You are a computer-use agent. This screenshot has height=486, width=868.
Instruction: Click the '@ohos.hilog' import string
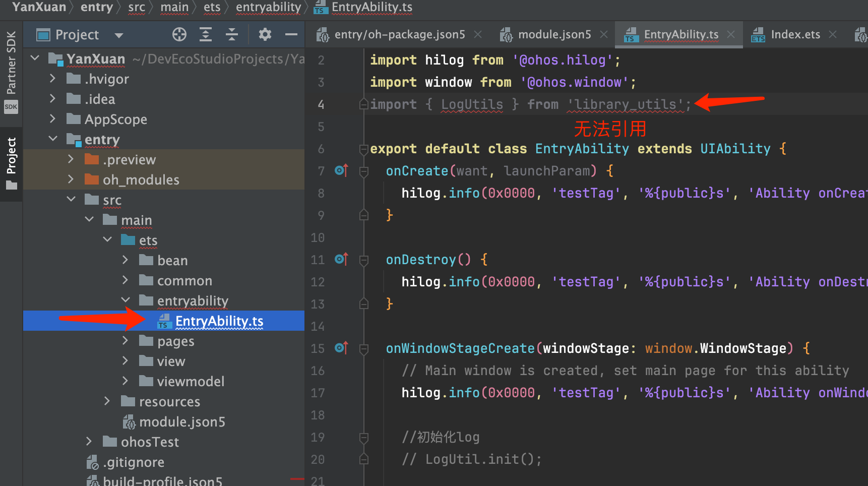[563, 60]
